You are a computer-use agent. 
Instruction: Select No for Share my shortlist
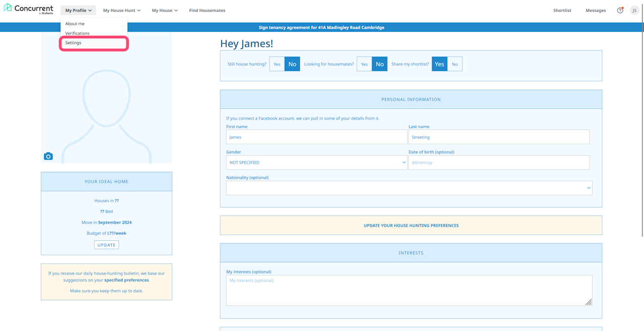(455, 64)
